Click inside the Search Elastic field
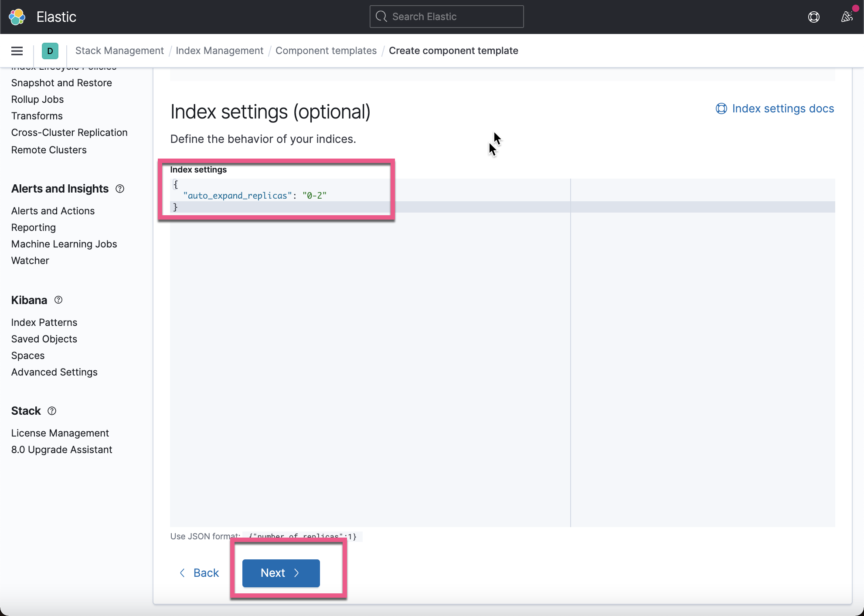This screenshot has width=864, height=616. 446,16
